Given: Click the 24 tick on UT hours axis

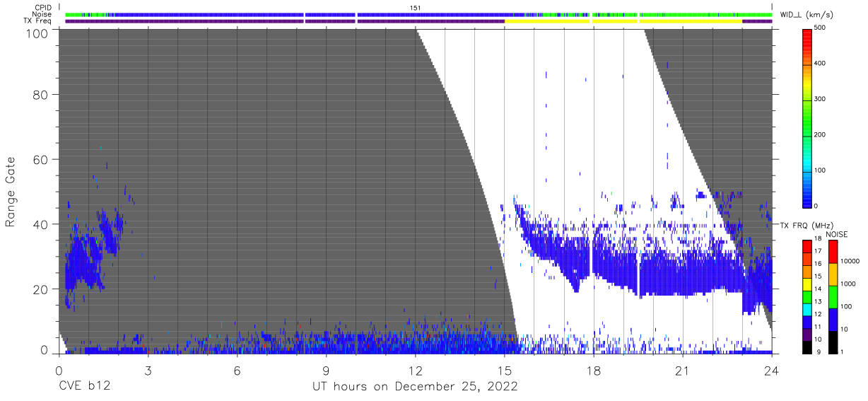Looking at the screenshot, I should pyautogui.click(x=772, y=371).
